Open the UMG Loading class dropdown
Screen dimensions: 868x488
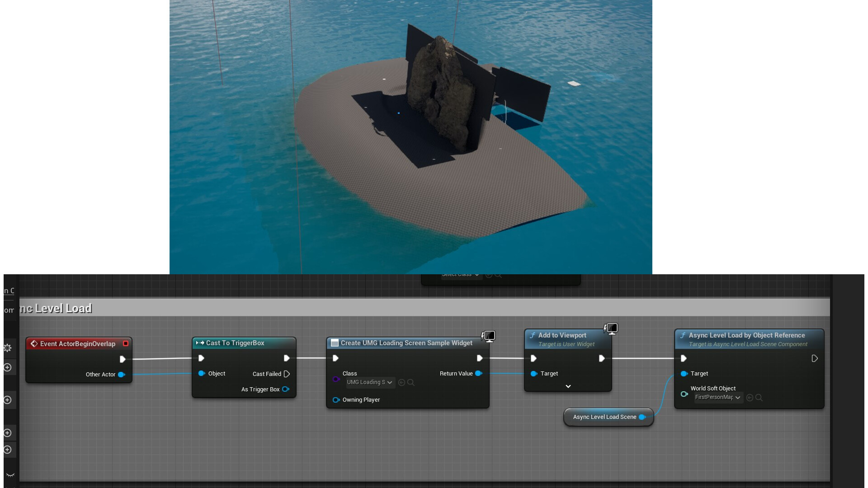pyautogui.click(x=370, y=383)
